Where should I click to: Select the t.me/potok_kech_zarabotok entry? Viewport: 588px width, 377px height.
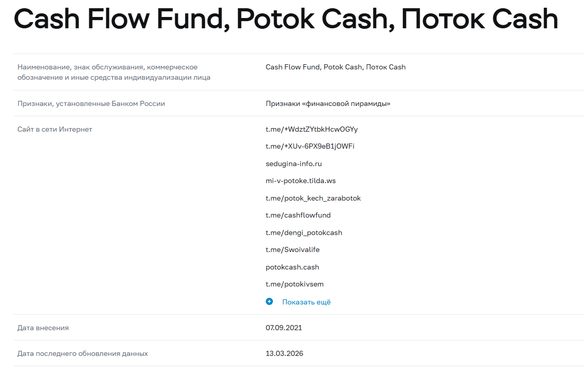tap(313, 198)
